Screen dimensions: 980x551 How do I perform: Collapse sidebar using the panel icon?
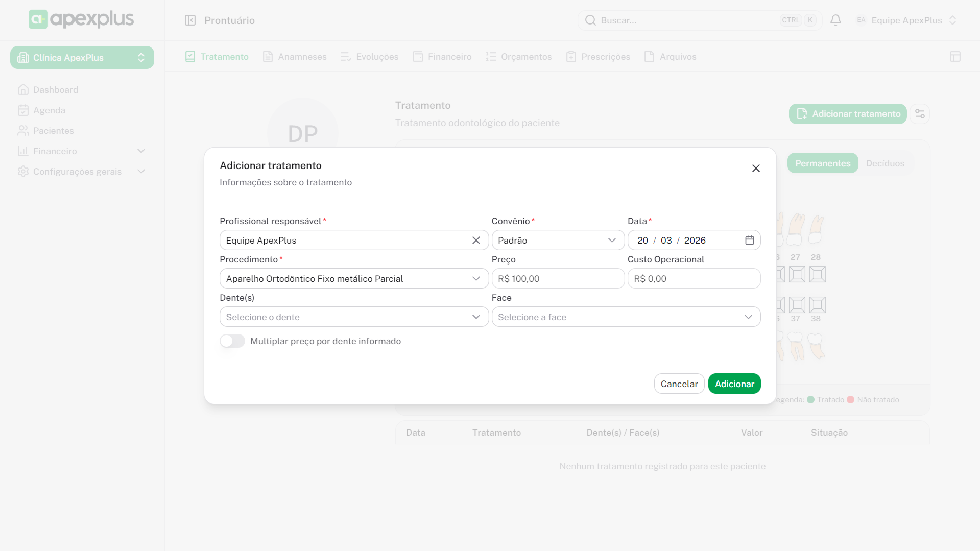tap(190, 20)
